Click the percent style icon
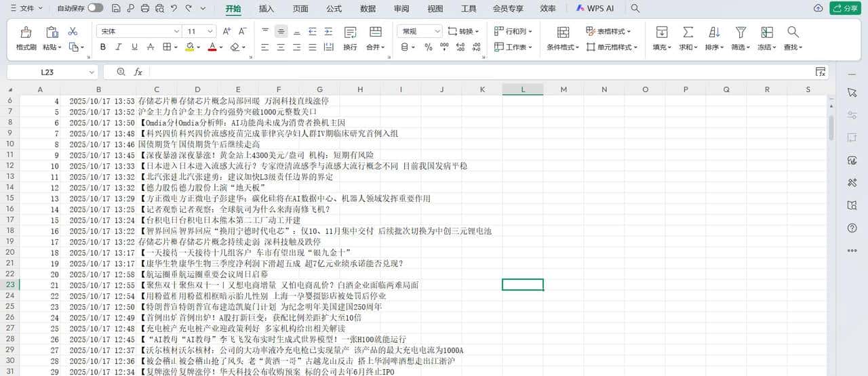Screen dimensions: 868x376 tap(429, 47)
